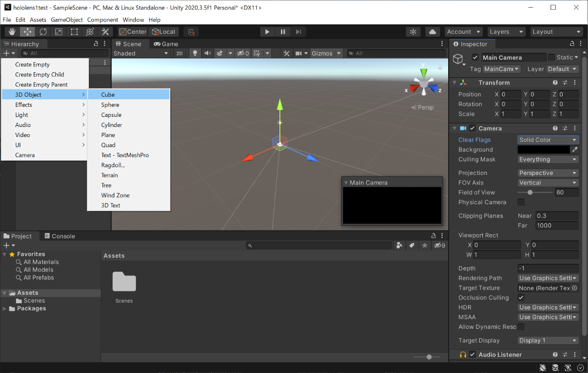Select Create Empty menu entry
This screenshot has height=373, width=588.
(x=45, y=64)
